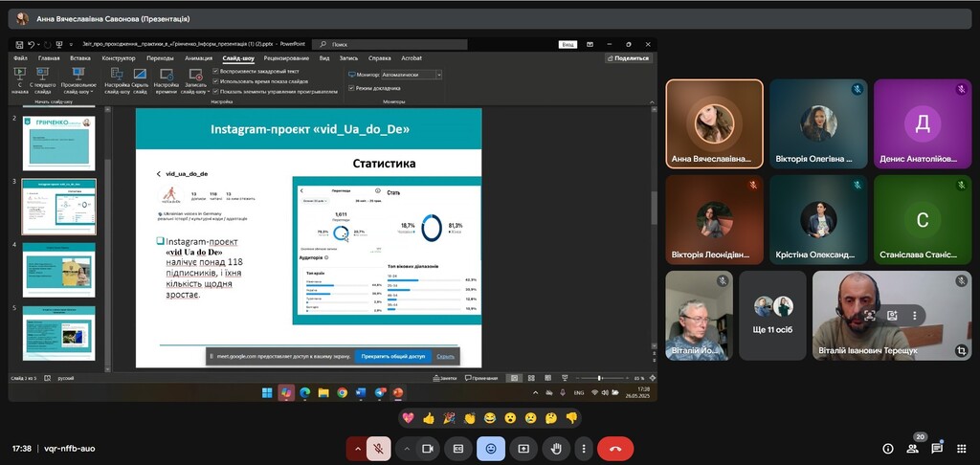Unmute the microphone in Meet
Screen dimensions: 980x465
pyautogui.click(x=379, y=448)
